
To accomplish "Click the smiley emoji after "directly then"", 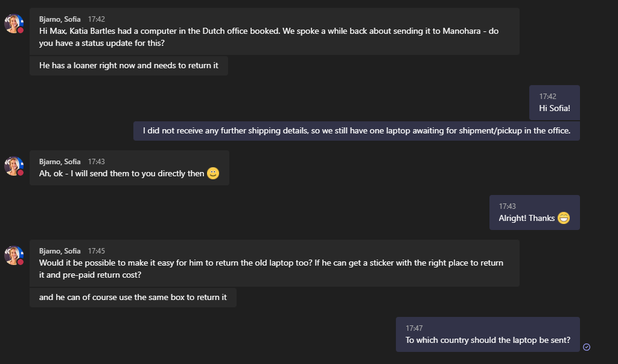I will (213, 173).
